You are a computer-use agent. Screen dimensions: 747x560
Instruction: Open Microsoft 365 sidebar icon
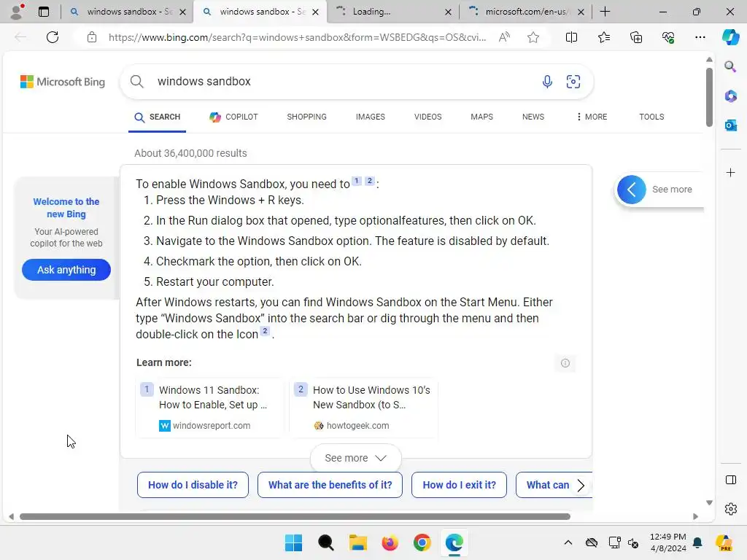coord(730,96)
